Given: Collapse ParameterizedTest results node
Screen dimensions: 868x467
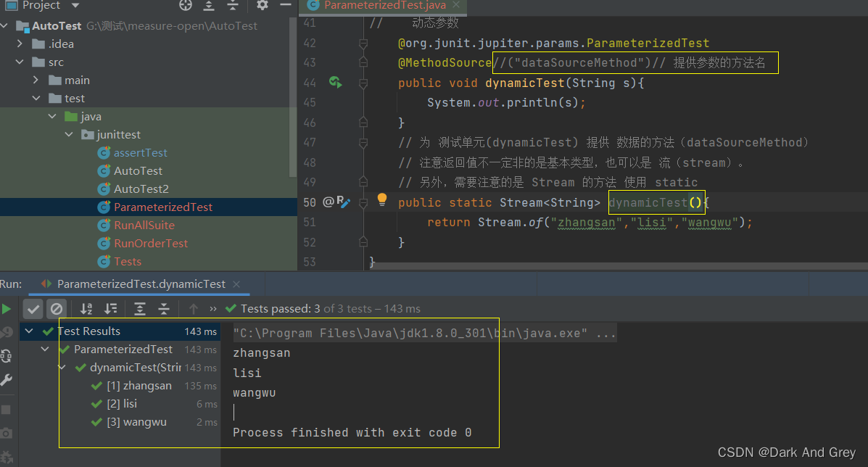Looking at the screenshot, I should 46,349.
